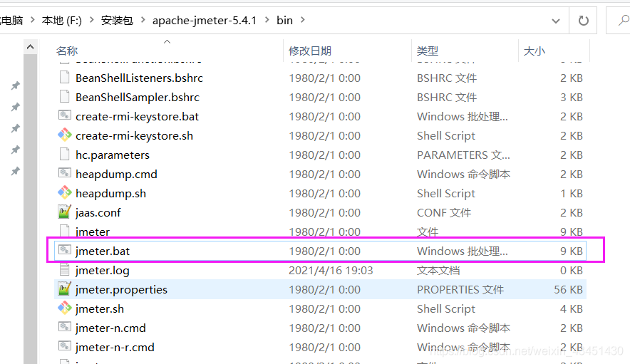This screenshot has height=364, width=630.
Task: Click the 文本文档 type cell
Action: coord(438,271)
